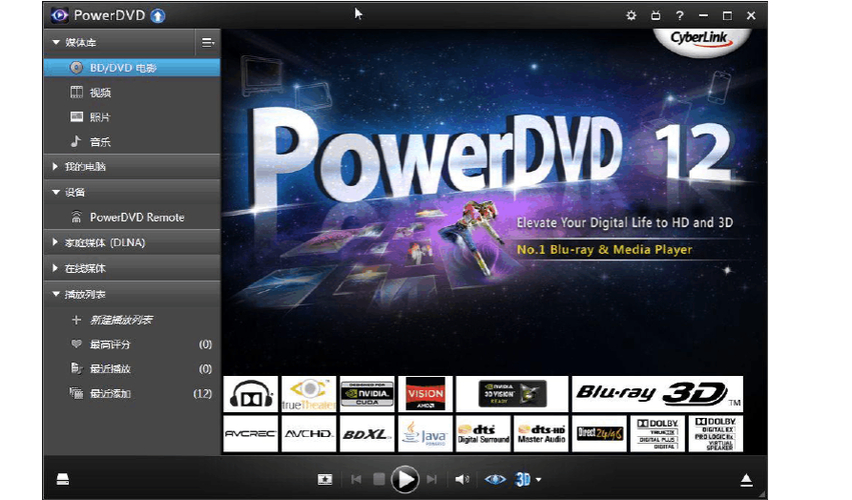The image size is (852, 500).
Task: Click the plus icon for new playlist
Action: point(77,320)
